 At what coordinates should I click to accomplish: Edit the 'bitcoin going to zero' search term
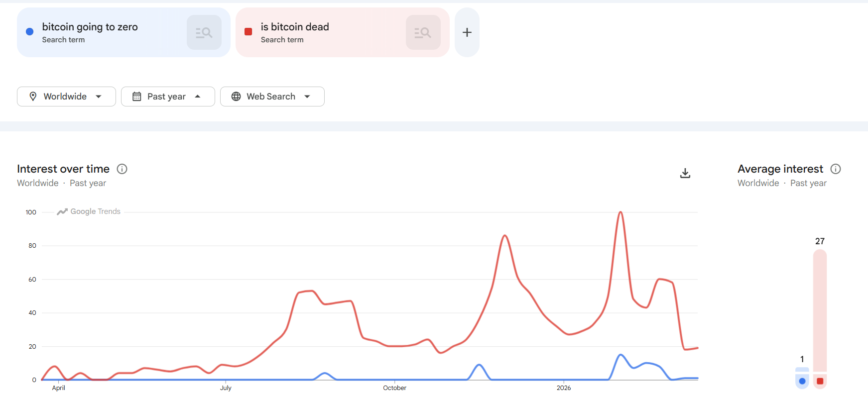(90, 27)
